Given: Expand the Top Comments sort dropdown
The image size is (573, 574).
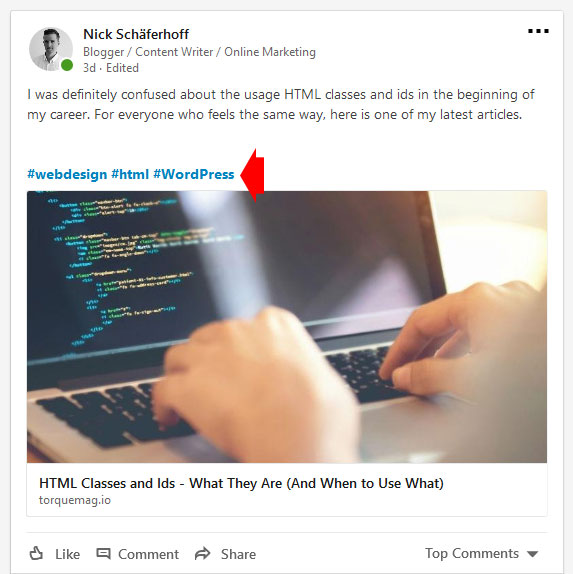Looking at the screenshot, I should point(481,554).
